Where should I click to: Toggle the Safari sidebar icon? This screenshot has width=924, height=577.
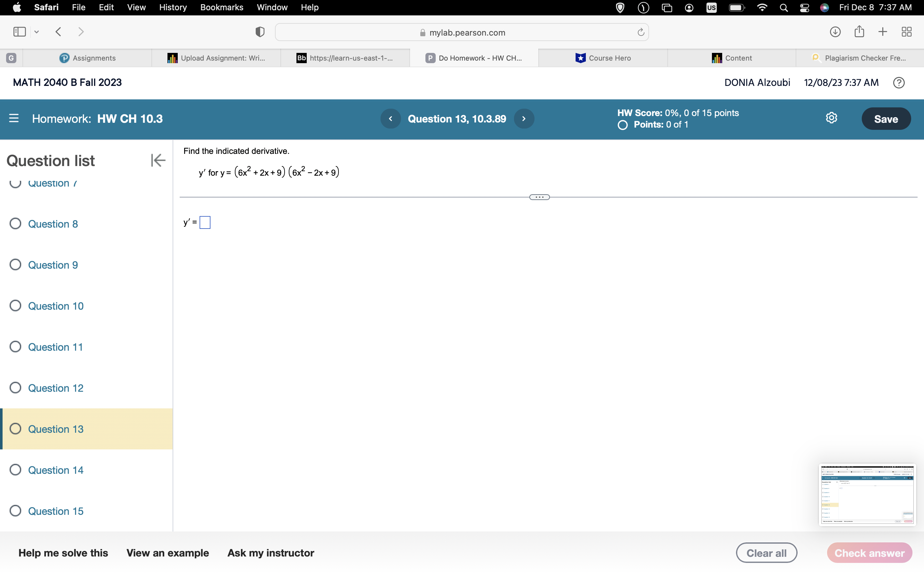20,32
